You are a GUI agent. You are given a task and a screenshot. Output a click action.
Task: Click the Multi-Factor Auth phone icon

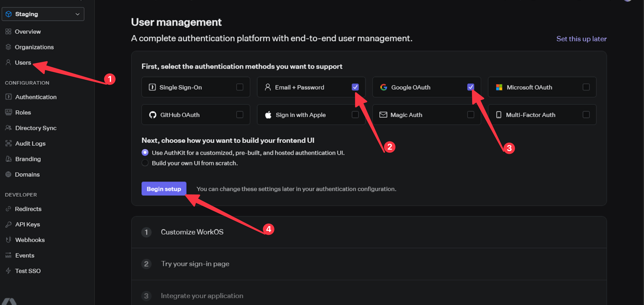pos(499,115)
